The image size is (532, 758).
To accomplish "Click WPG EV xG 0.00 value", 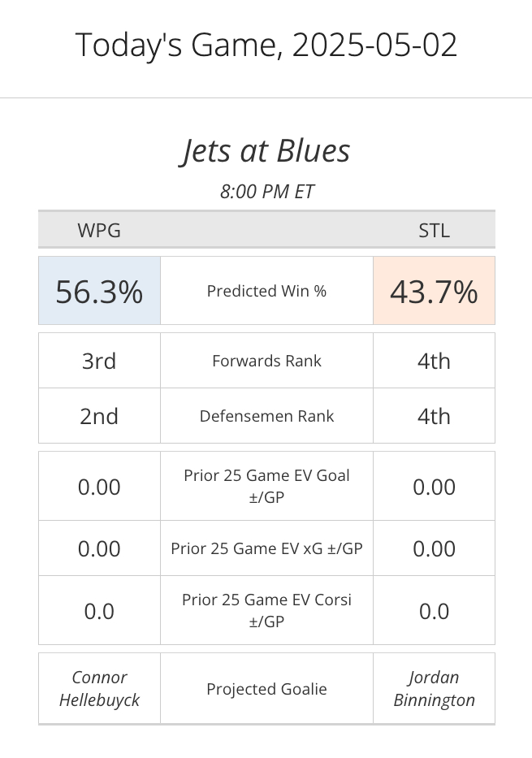I will [x=99, y=548].
